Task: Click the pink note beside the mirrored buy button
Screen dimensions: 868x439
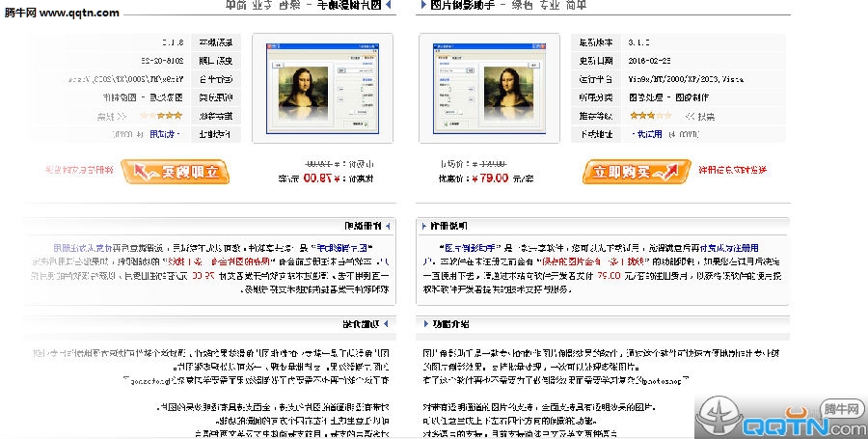Action: [79, 170]
